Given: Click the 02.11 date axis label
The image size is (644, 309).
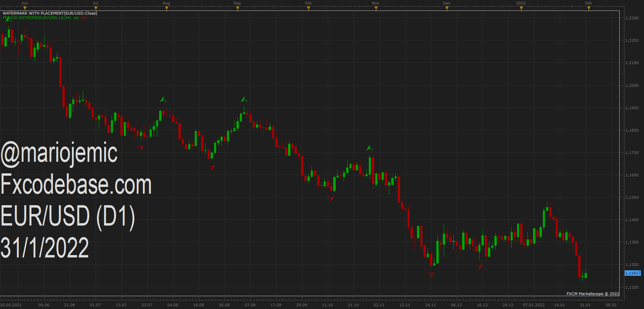Looking at the screenshot, I should point(379,305).
